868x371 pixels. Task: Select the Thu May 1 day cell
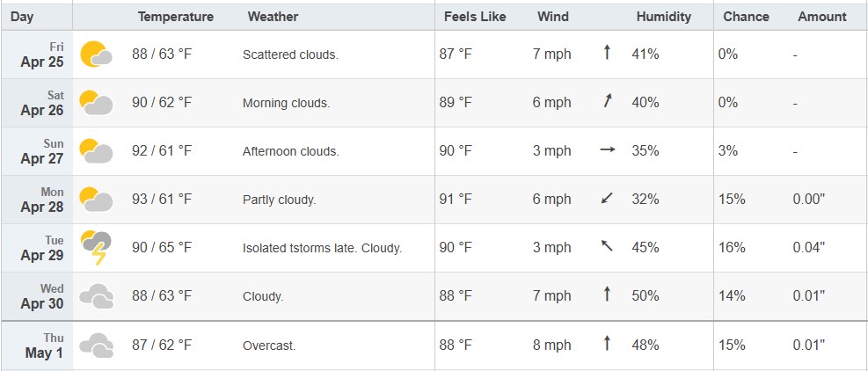tap(37, 346)
